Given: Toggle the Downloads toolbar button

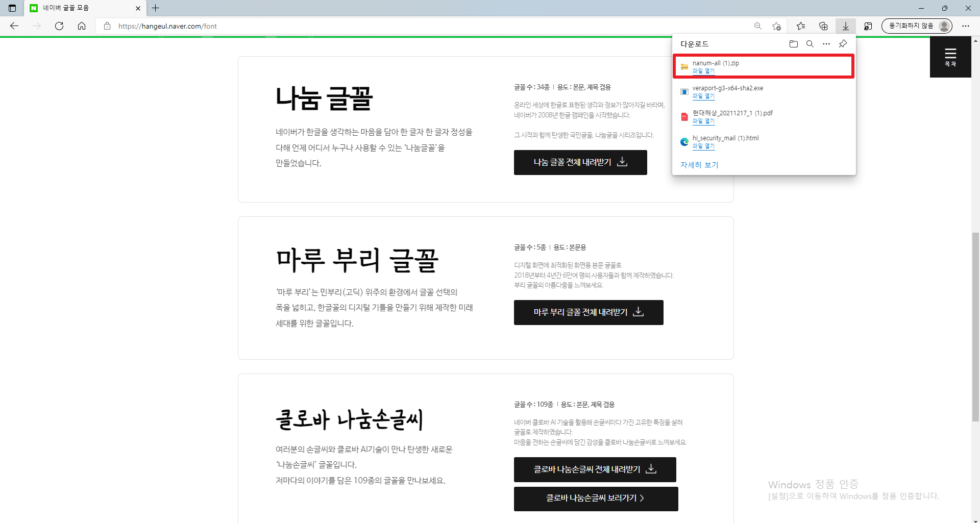Looking at the screenshot, I should tap(846, 26).
